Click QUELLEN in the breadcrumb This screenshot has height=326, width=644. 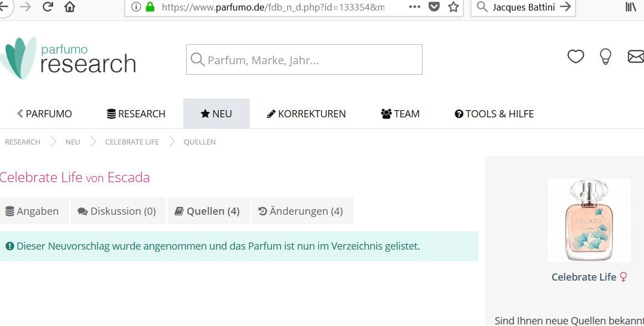[199, 142]
